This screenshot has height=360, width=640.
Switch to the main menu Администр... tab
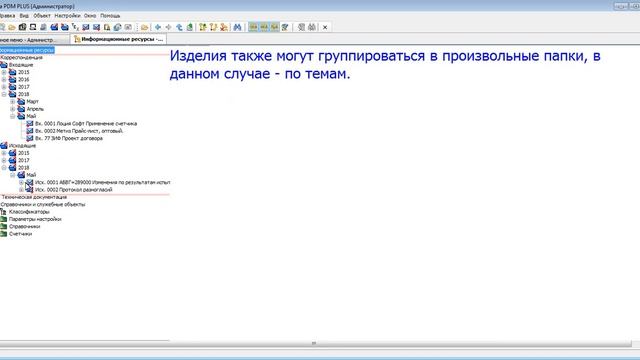click(33, 40)
